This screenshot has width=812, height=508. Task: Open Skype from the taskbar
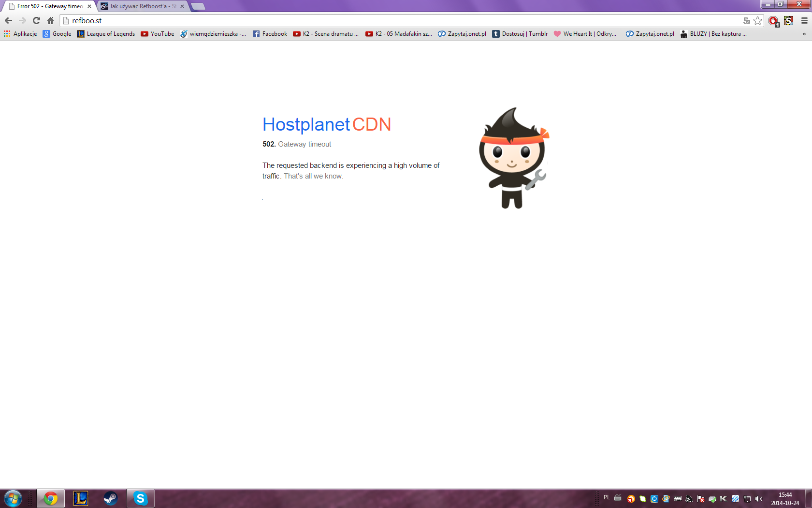click(141, 498)
